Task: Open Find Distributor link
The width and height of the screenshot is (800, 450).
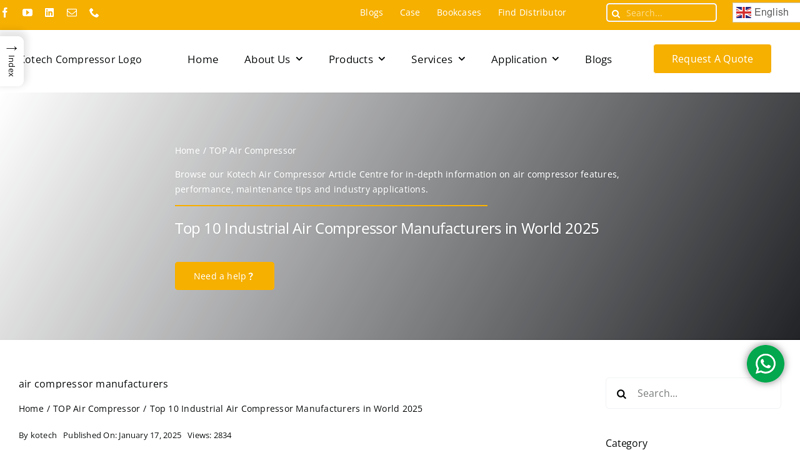Action: pos(532,12)
